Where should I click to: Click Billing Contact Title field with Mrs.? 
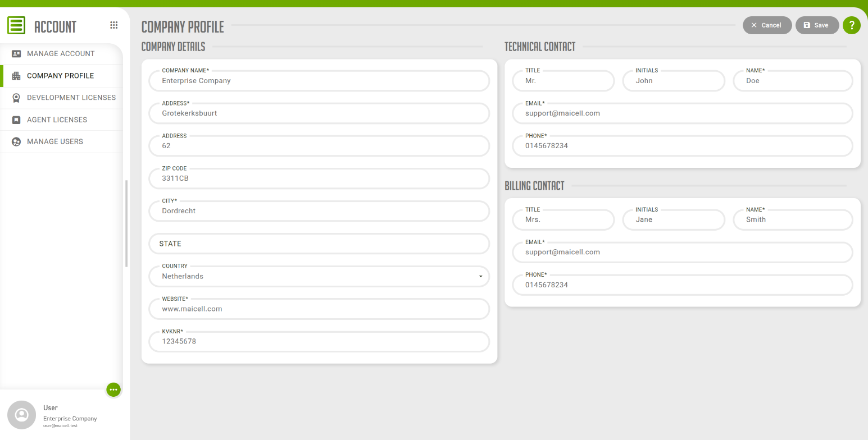pyautogui.click(x=563, y=219)
